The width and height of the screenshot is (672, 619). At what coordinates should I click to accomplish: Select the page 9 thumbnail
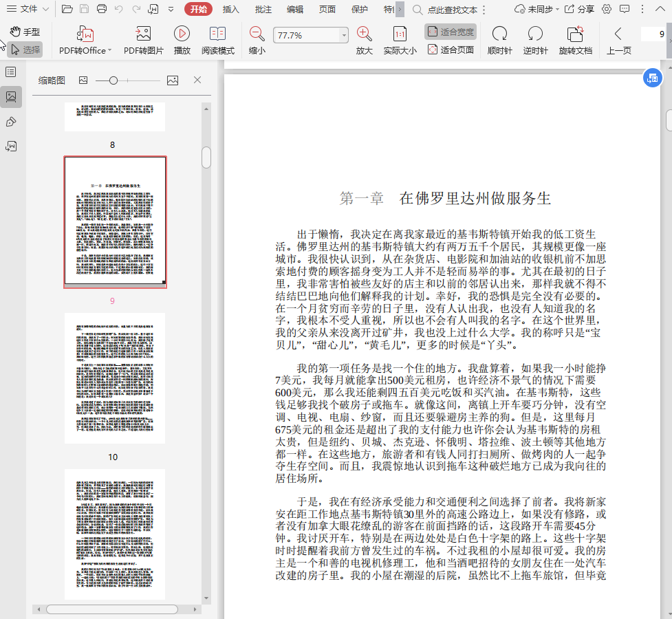(x=115, y=222)
